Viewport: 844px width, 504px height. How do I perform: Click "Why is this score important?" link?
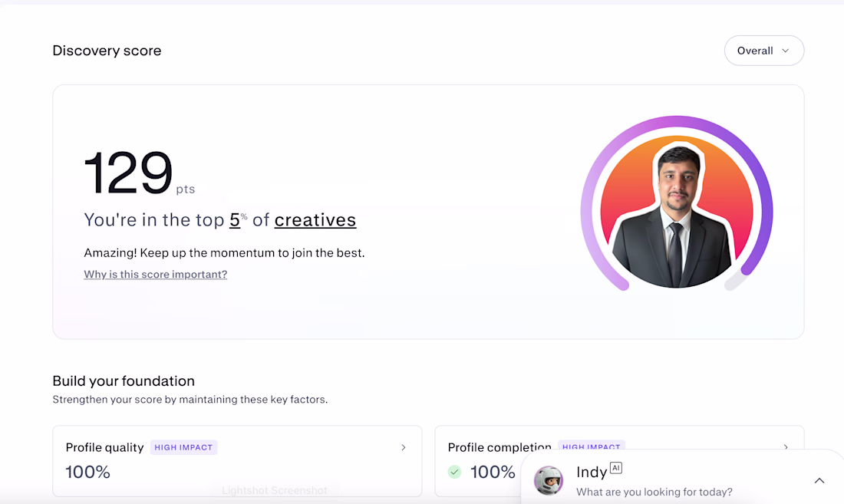point(155,275)
